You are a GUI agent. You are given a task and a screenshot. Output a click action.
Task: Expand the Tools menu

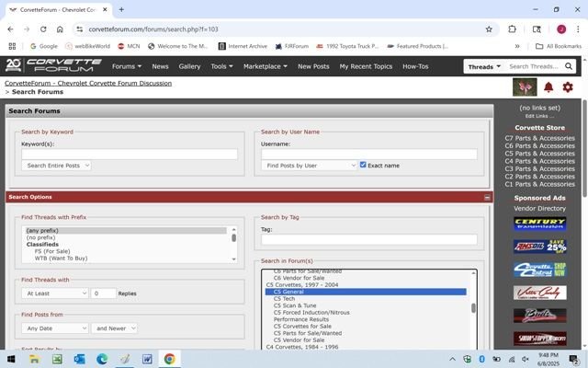[x=221, y=66]
